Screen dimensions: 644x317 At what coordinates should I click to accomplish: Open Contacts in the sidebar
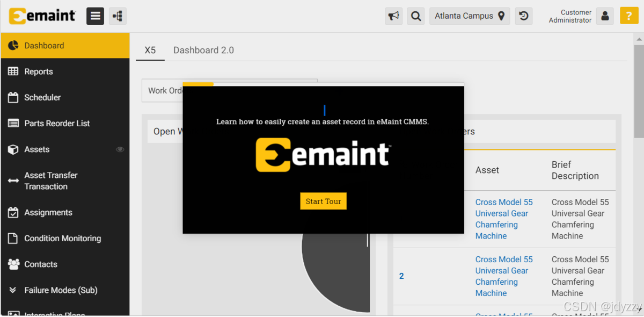pyautogui.click(x=65, y=264)
